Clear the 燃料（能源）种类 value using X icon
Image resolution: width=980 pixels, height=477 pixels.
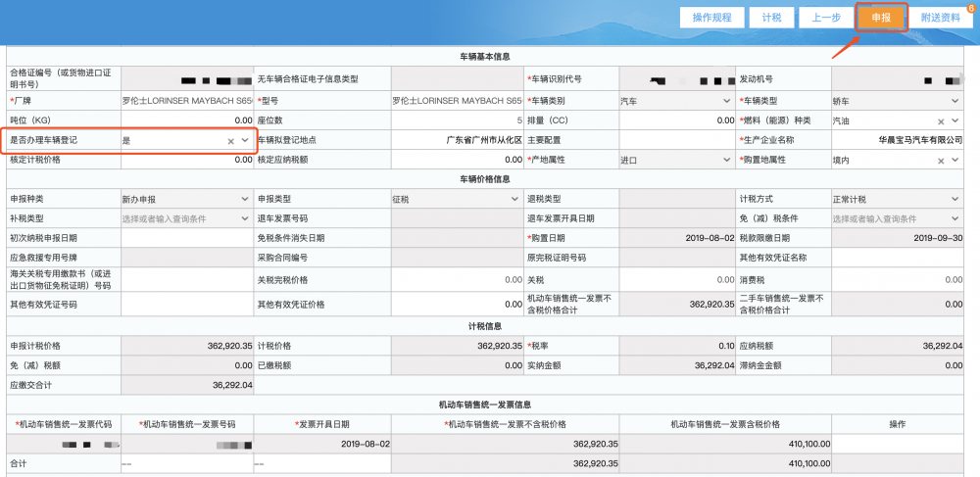click(x=940, y=120)
